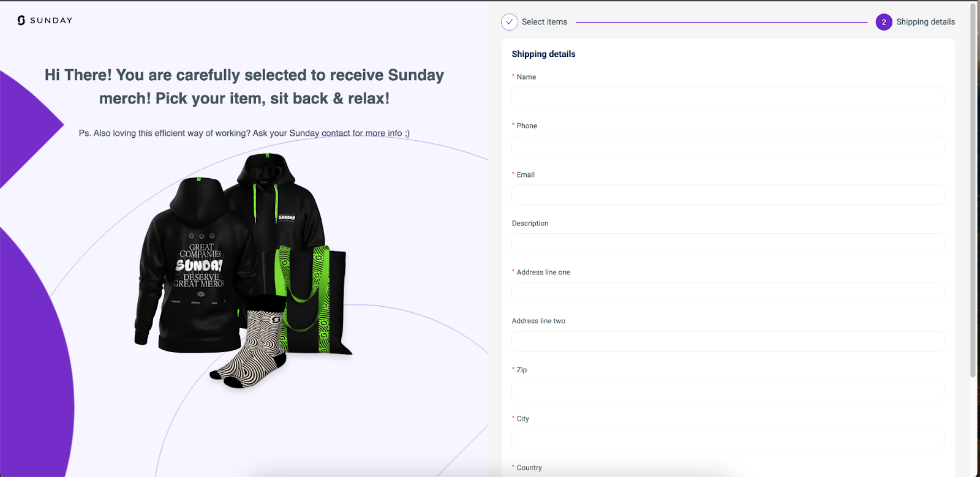Click the purple step 2 circle
The image size is (980, 477).
[883, 22]
